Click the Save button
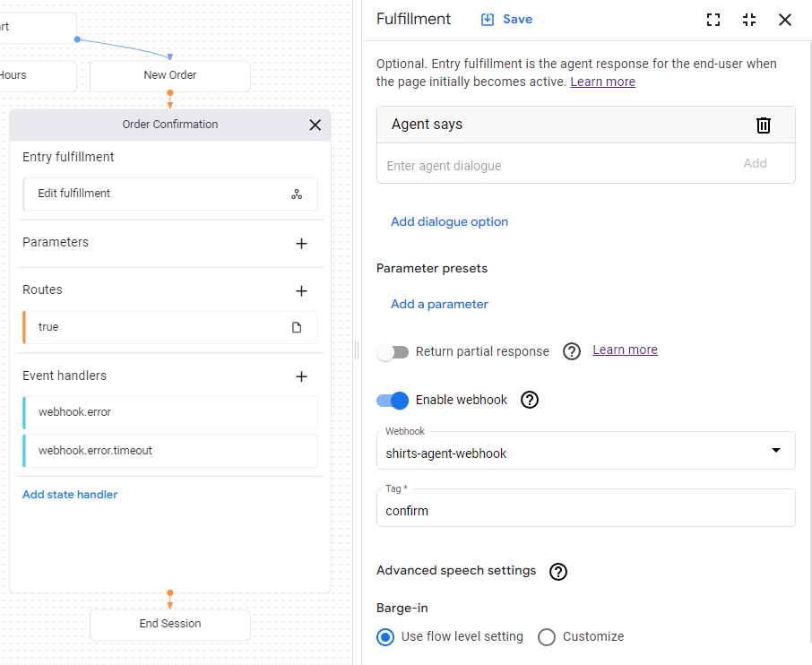The image size is (812, 665). point(507,20)
